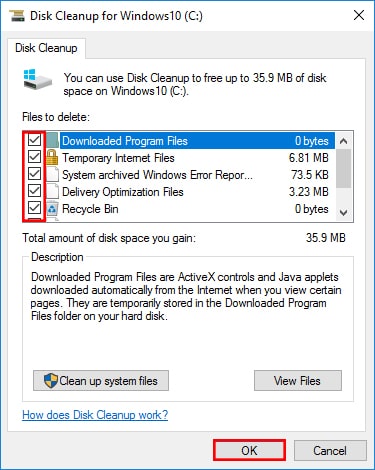Screen dimensions: 375x470
Task: Uncheck the Temporary Internet Files checkbox
Action: (x=34, y=157)
